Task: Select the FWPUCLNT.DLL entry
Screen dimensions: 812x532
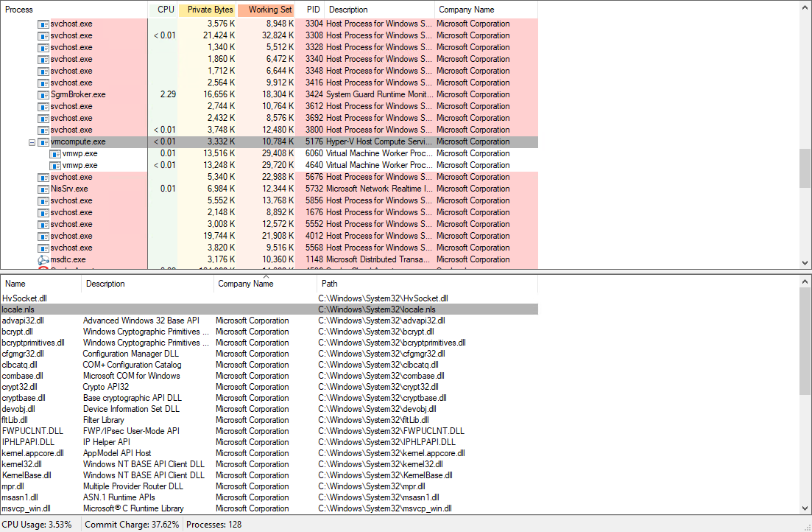Action: (x=269, y=431)
